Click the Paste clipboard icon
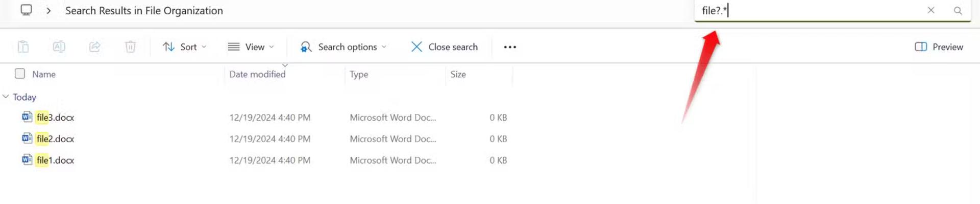The height and width of the screenshot is (204, 980). point(23,47)
